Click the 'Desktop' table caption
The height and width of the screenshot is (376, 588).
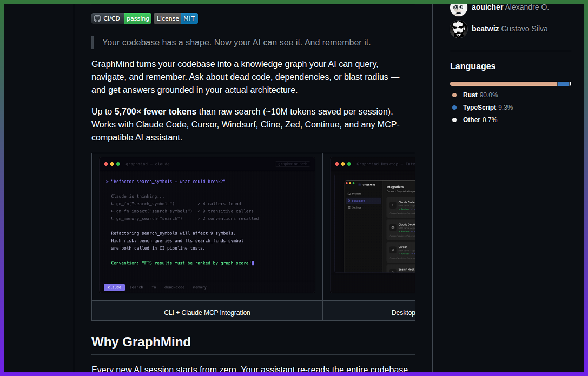coord(403,313)
